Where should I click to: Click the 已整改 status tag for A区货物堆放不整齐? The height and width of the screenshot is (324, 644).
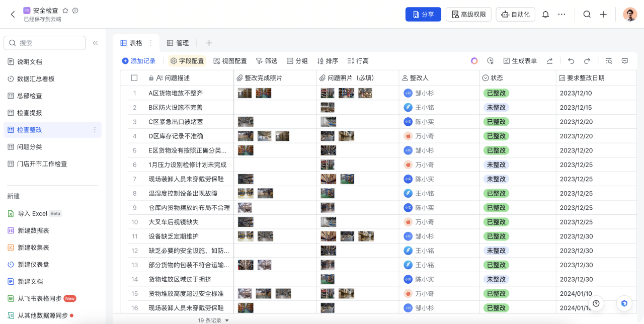point(496,93)
